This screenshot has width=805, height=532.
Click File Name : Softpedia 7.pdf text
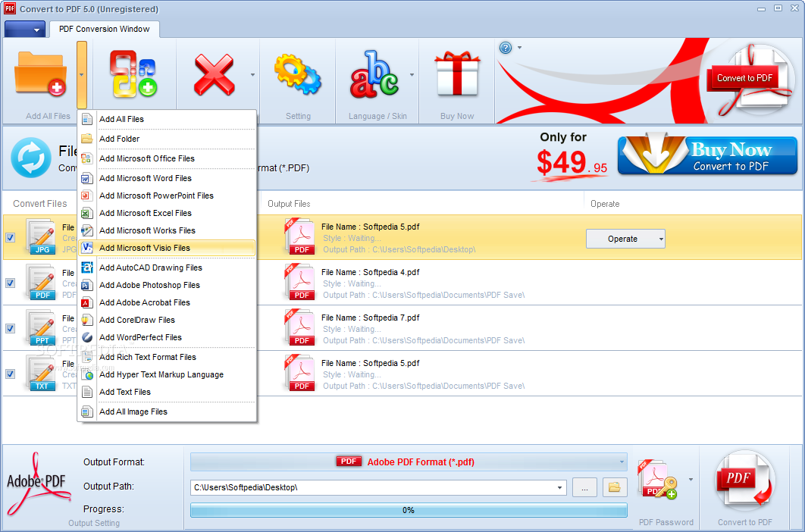pos(370,318)
